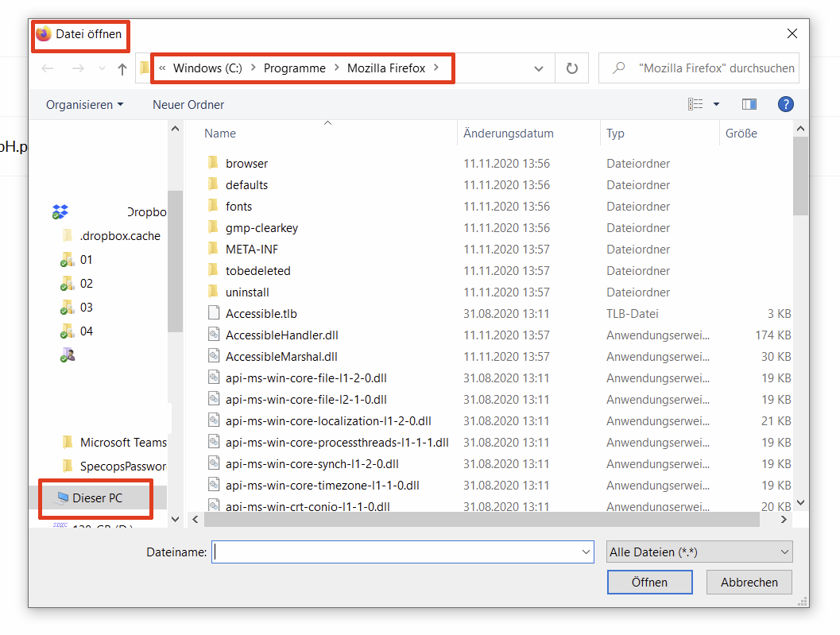
Task: Open the Dateiname history dropdown arrow
Action: [586, 552]
